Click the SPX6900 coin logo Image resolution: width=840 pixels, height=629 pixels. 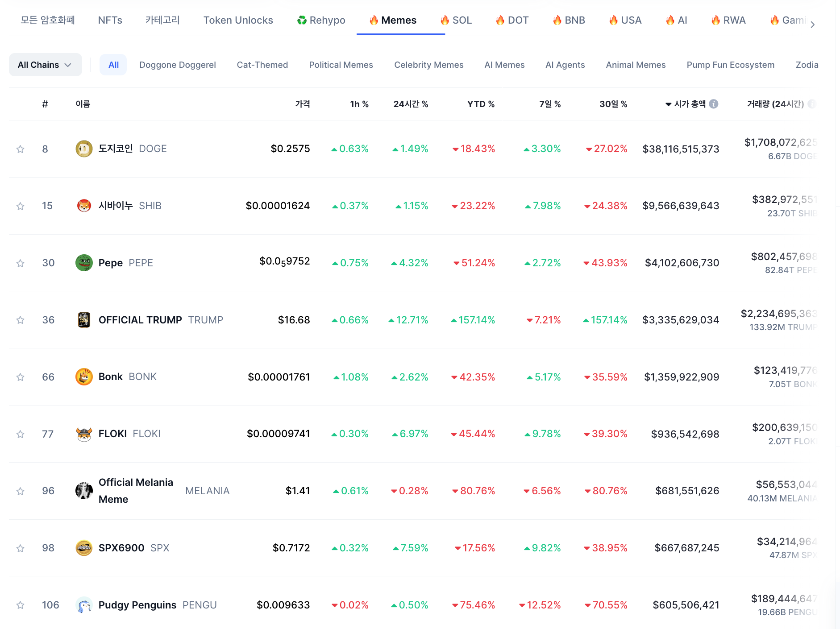click(x=84, y=548)
